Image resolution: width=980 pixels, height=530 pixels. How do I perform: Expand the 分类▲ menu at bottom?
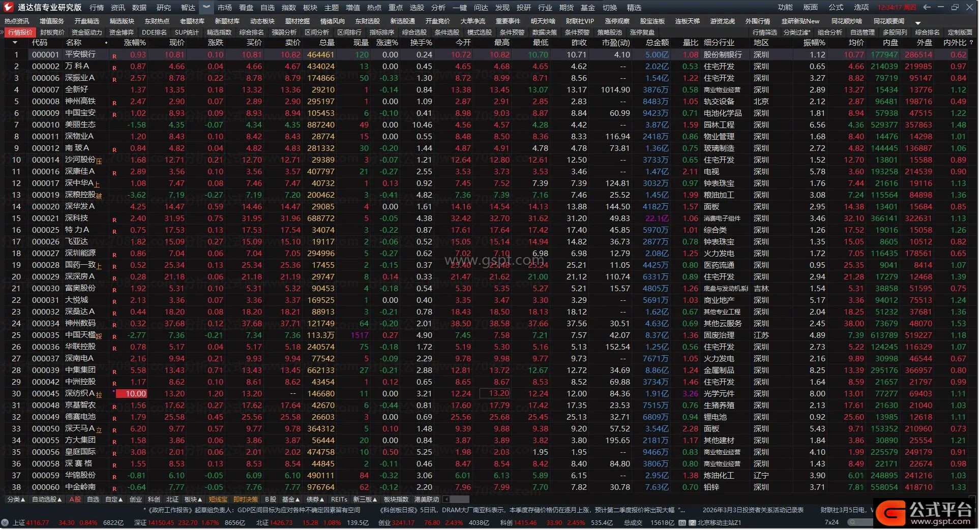[16, 500]
